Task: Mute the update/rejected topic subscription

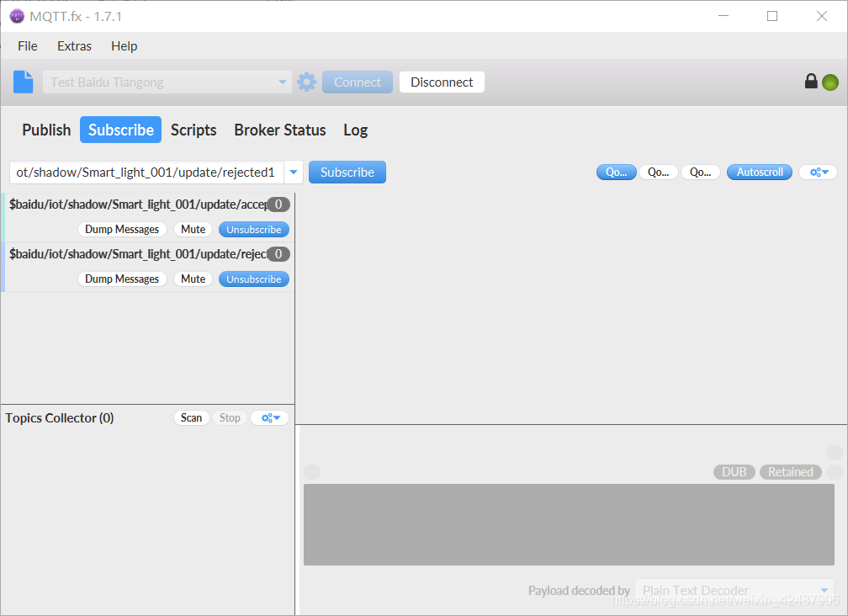Action: coord(193,279)
